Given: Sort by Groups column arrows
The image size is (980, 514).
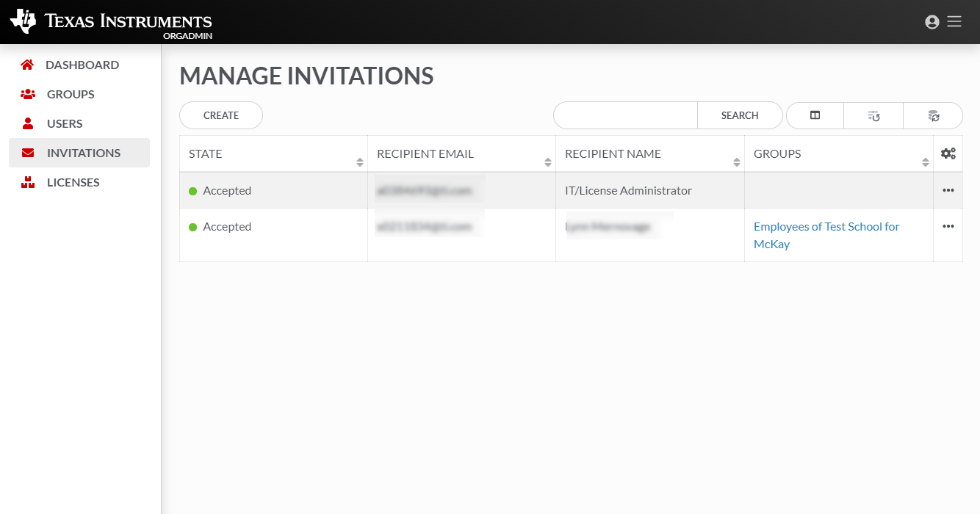Looking at the screenshot, I should coord(926,162).
